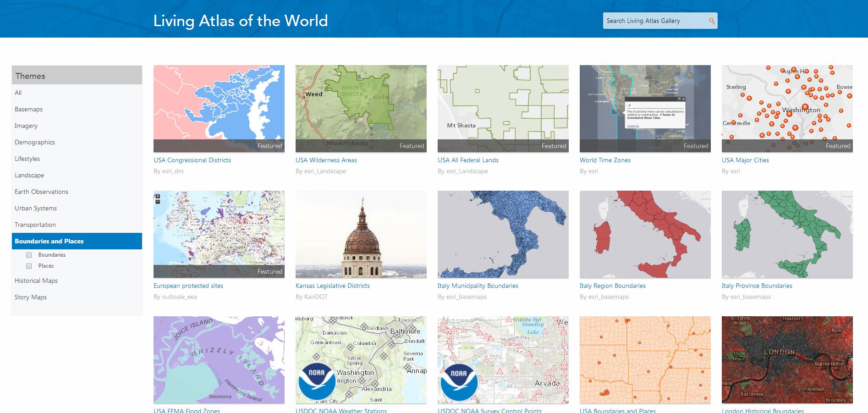Viewport: 868px width, 413px height.
Task: Click the USA Wilderness Areas map thumbnail
Action: 361,109
